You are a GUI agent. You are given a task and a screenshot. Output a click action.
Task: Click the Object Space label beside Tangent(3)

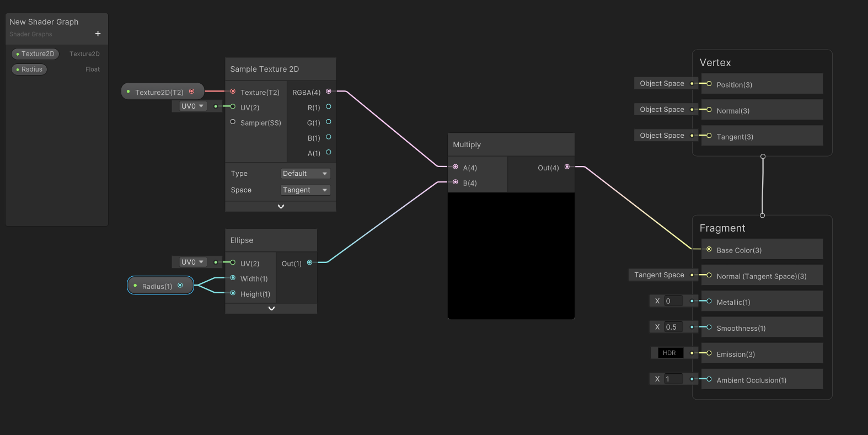[662, 136]
